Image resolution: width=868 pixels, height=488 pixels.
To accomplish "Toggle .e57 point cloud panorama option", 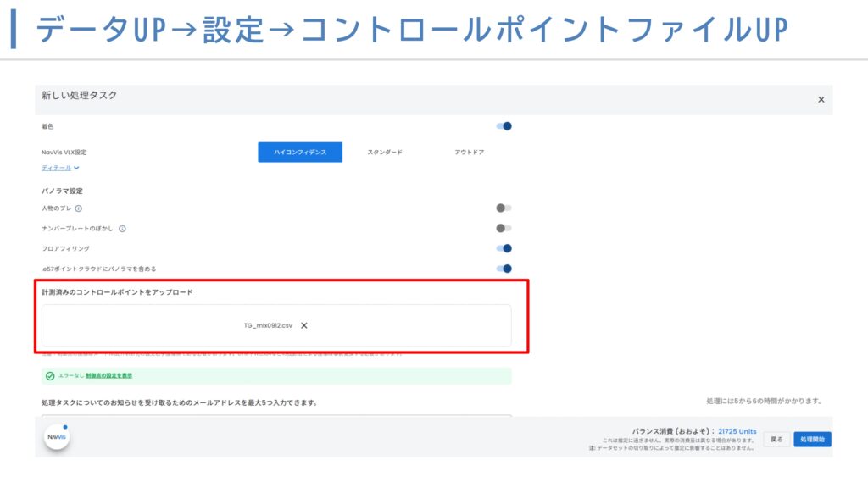I will 504,269.
